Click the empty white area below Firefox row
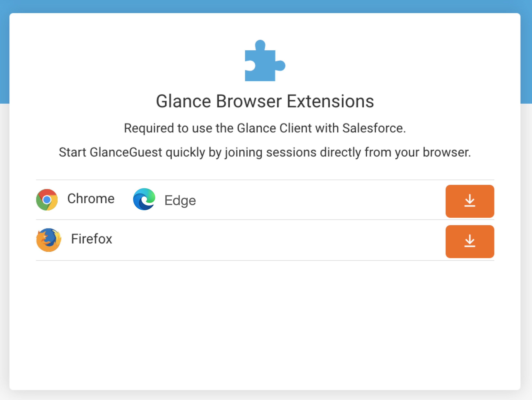This screenshot has width=532, height=400. click(x=265, y=324)
